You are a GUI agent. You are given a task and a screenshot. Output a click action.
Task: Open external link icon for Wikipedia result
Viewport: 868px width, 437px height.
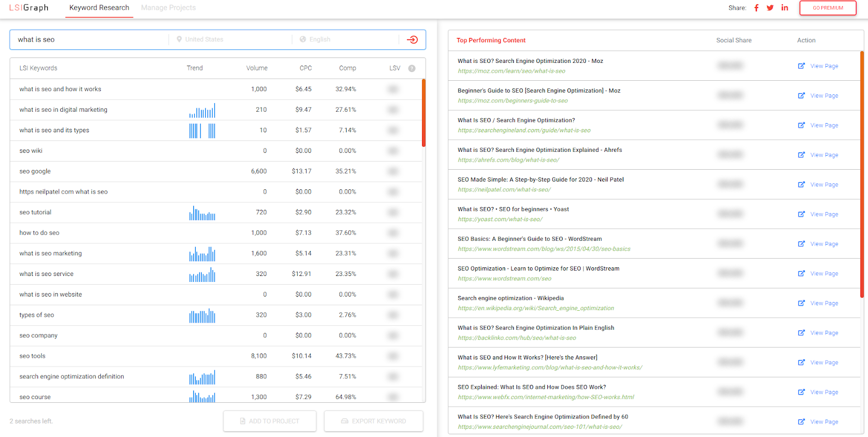click(801, 303)
